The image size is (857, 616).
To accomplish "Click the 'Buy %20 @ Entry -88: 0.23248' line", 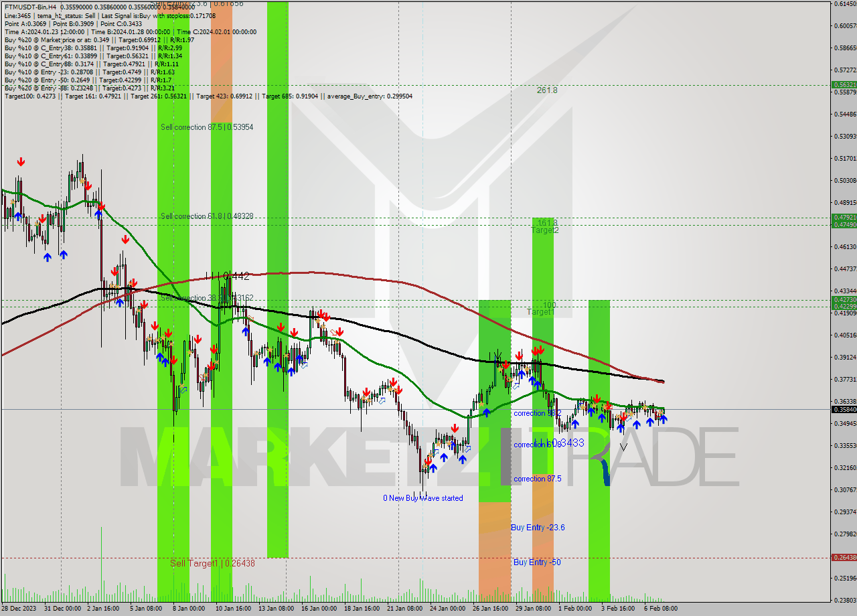I will [x=90, y=88].
